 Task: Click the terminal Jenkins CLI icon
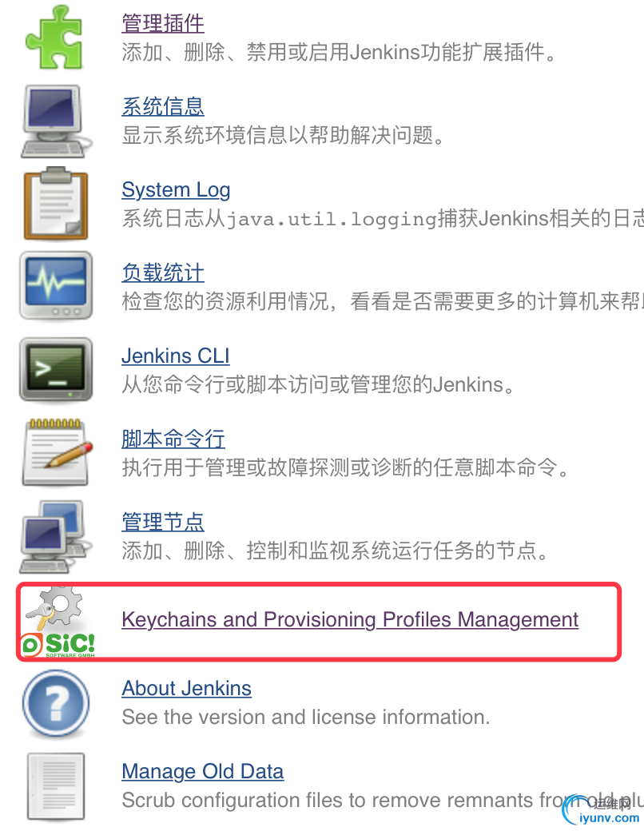pos(56,369)
